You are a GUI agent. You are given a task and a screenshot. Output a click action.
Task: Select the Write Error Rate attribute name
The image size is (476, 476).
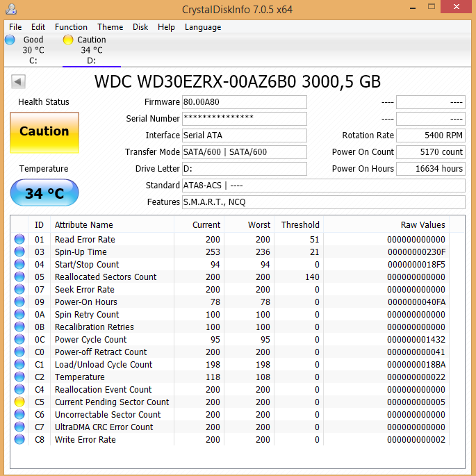[x=85, y=440]
